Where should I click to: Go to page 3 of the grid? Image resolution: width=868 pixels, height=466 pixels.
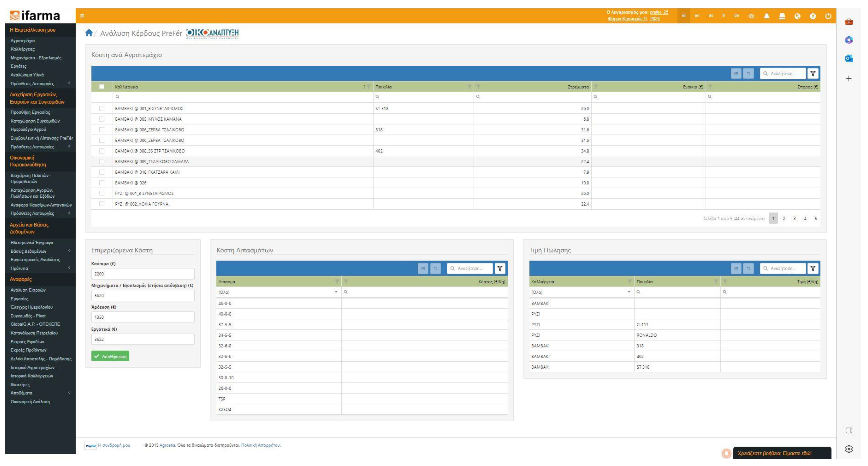(795, 219)
